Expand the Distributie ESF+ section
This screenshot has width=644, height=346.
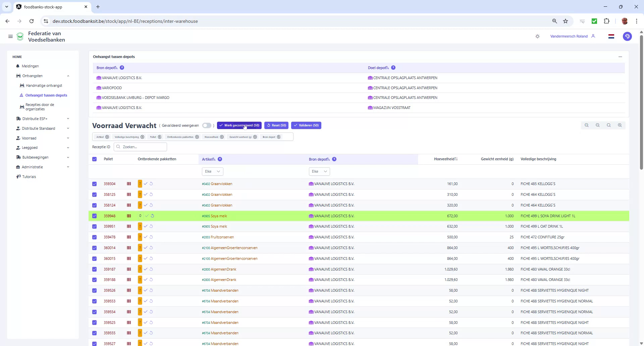(35, 119)
